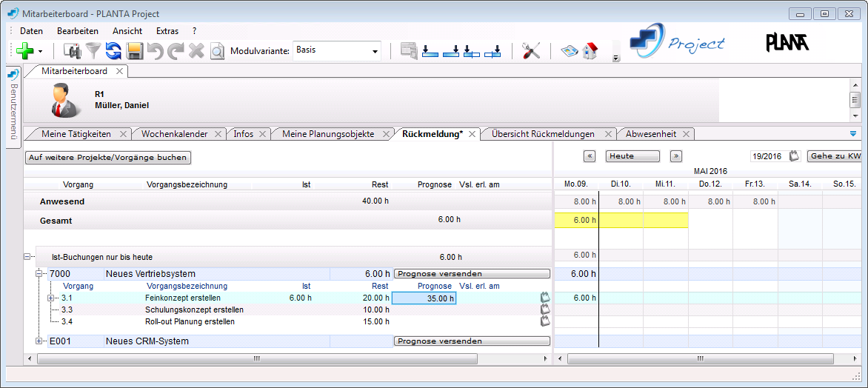Collapse the 7000 Neues Vertriebsystem node

(39, 273)
